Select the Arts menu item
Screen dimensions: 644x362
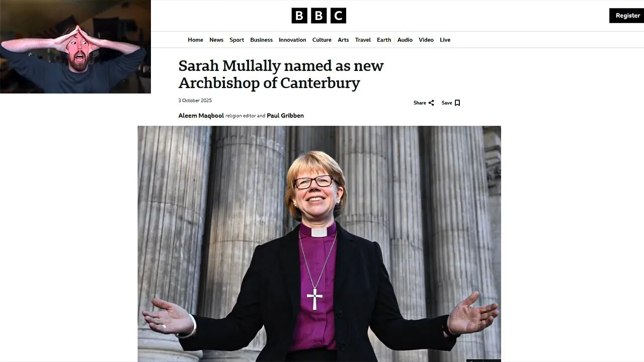343,40
